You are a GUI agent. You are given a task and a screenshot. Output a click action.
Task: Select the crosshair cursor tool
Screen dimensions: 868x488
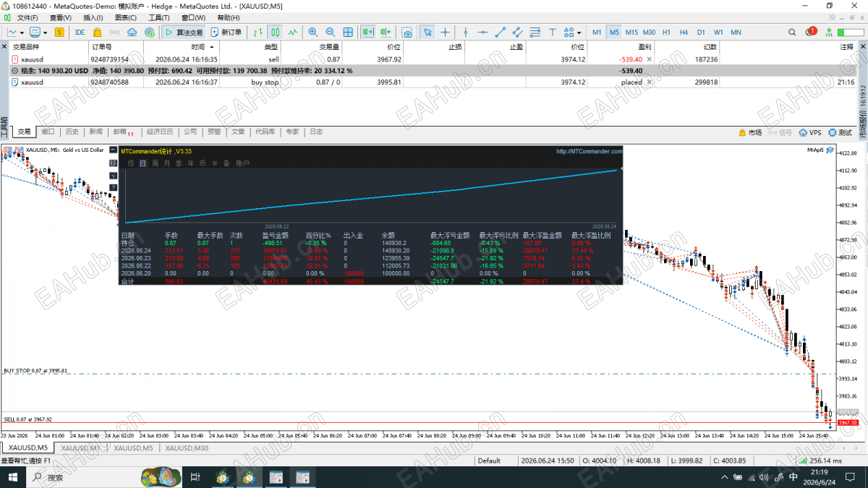[x=445, y=32]
